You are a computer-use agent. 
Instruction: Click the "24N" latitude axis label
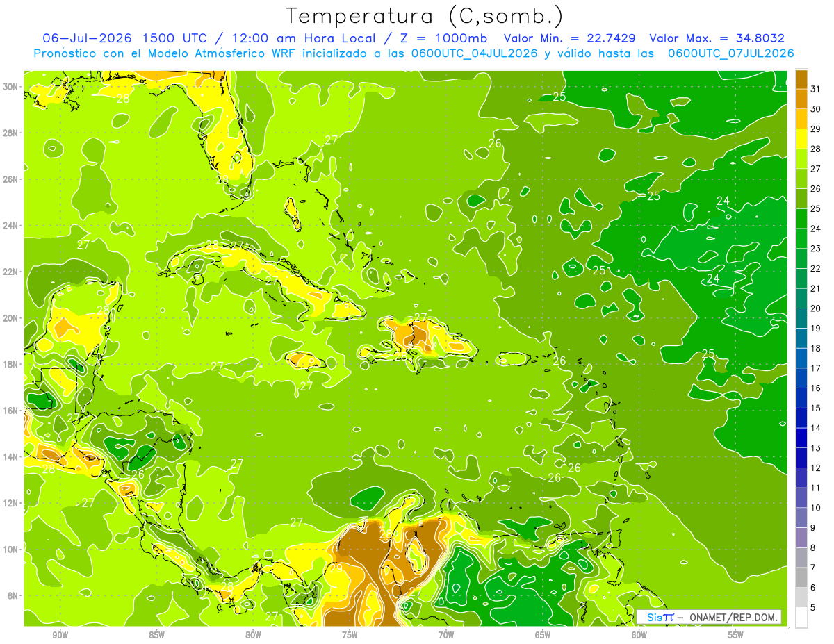point(12,225)
